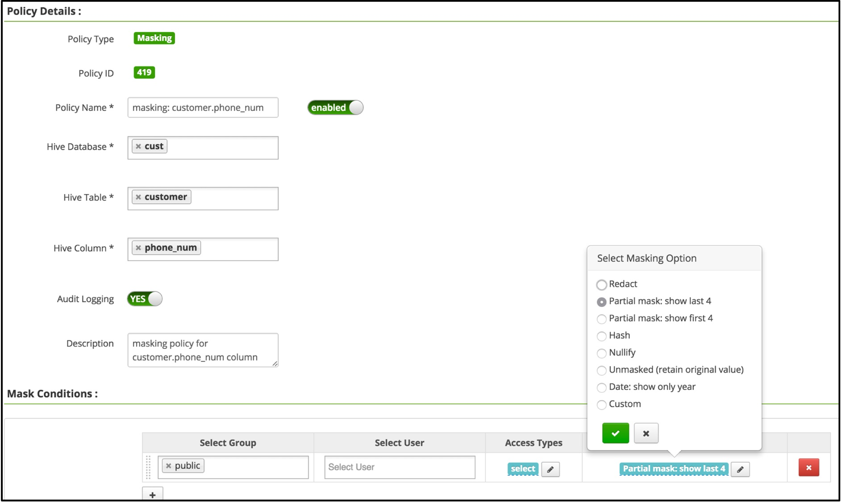Click the select access type label
This screenshot has width=842, height=504.
coord(523,469)
